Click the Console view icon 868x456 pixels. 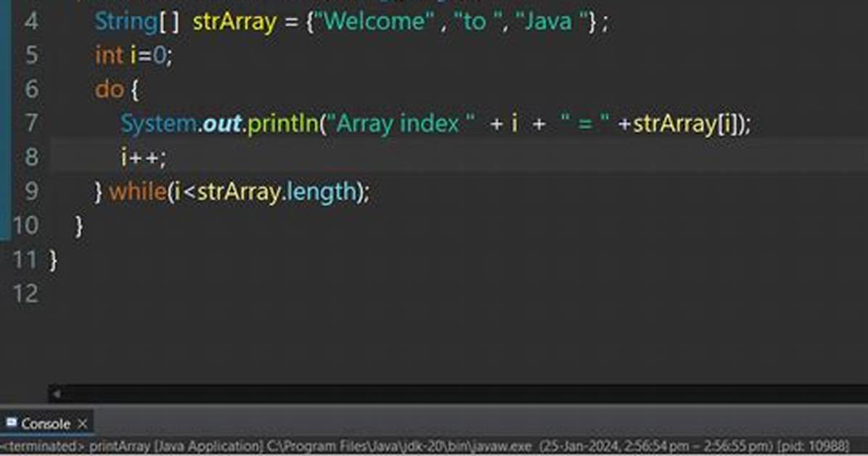pos(11,423)
